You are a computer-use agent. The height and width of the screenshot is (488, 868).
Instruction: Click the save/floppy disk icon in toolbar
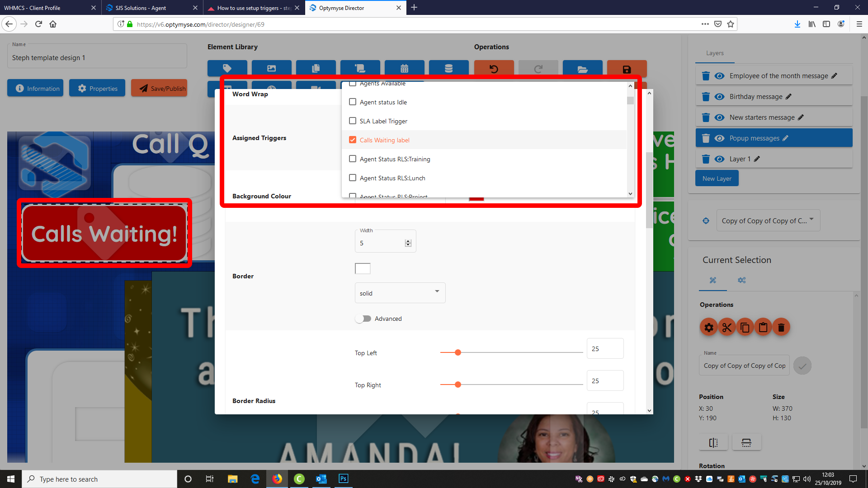tap(627, 69)
